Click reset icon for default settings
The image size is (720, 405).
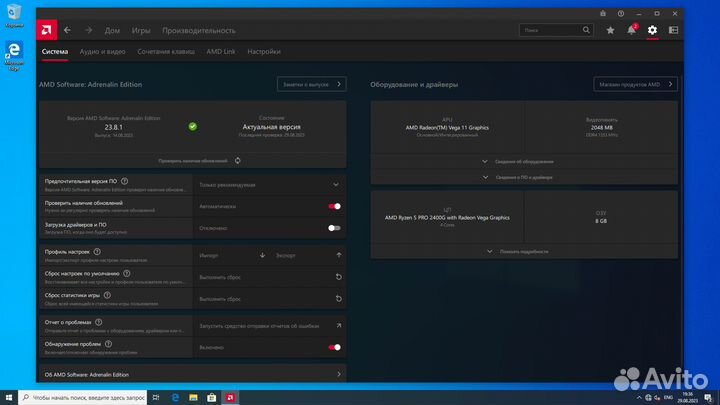pos(339,277)
